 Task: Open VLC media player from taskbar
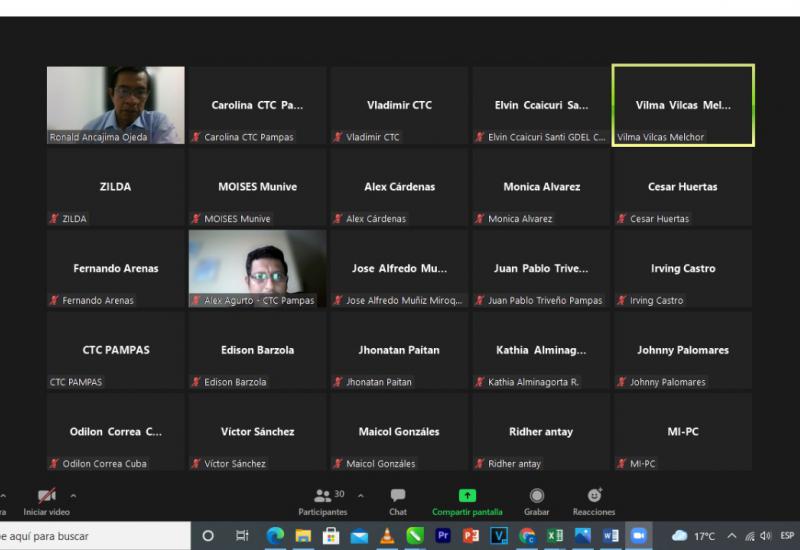387,536
